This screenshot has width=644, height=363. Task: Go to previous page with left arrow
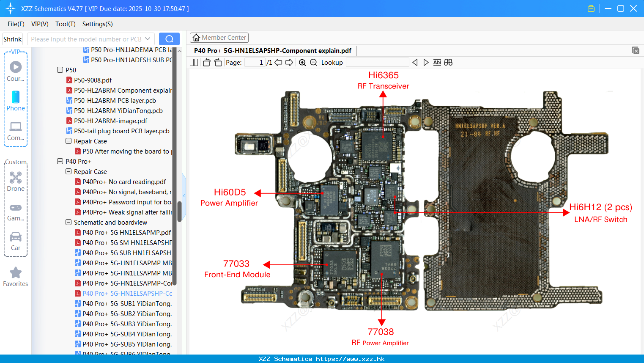(x=278, y=63)
